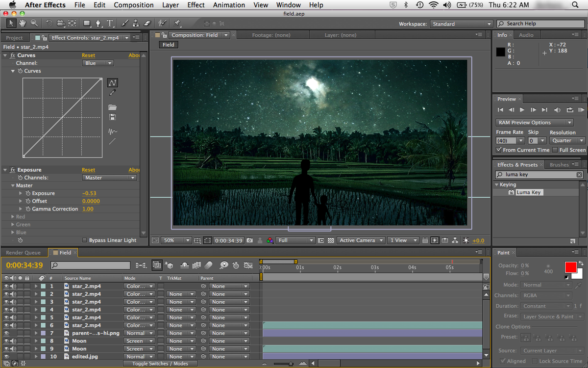Click the red foreground color swatch

tap(571, 267)
